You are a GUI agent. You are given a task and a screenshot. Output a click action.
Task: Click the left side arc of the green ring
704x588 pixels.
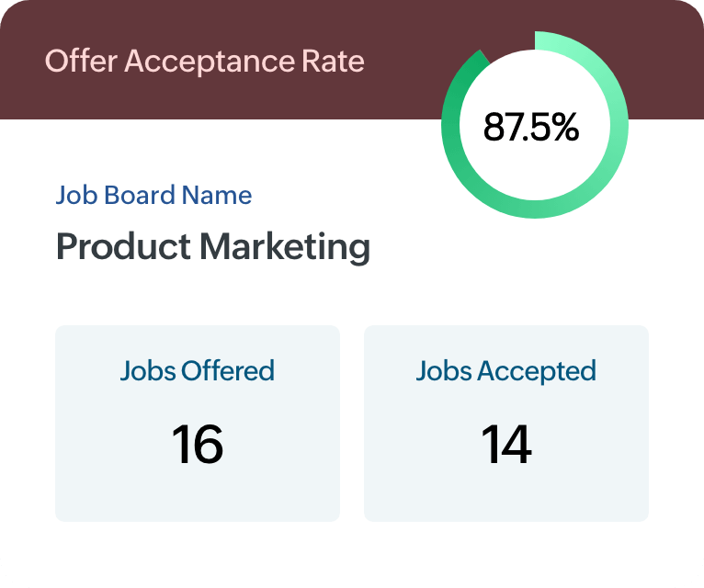click(x=450, y=125)
